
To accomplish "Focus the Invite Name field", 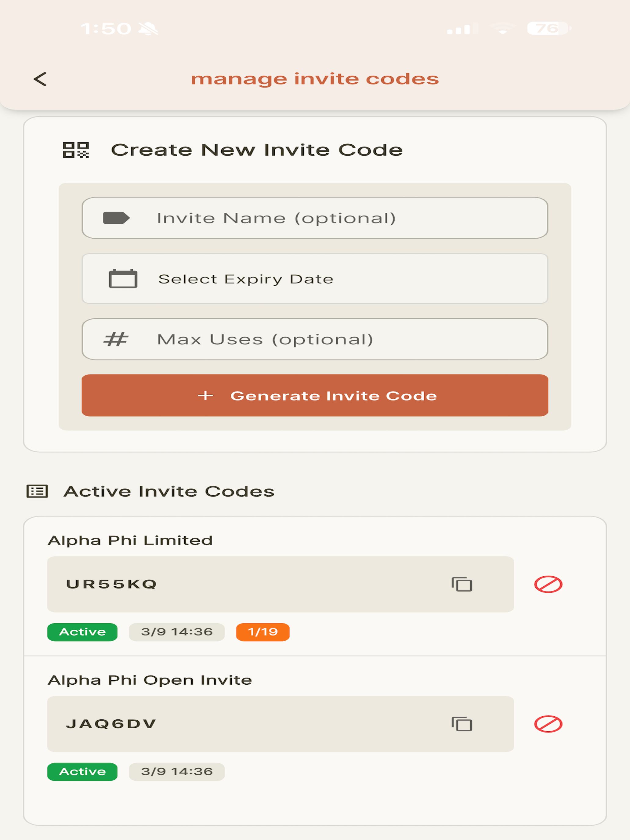I will pyautogui.click(x=315, y=218).
